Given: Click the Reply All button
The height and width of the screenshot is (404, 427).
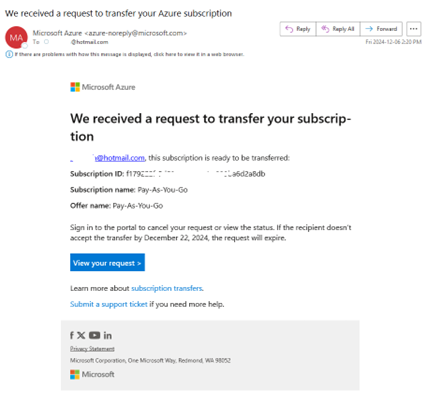Looking at the screenshot, I should click(338, 29).
